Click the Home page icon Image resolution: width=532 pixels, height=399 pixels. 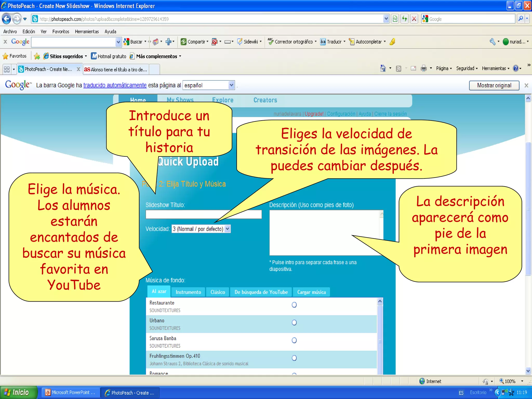(x=383, y=68)
